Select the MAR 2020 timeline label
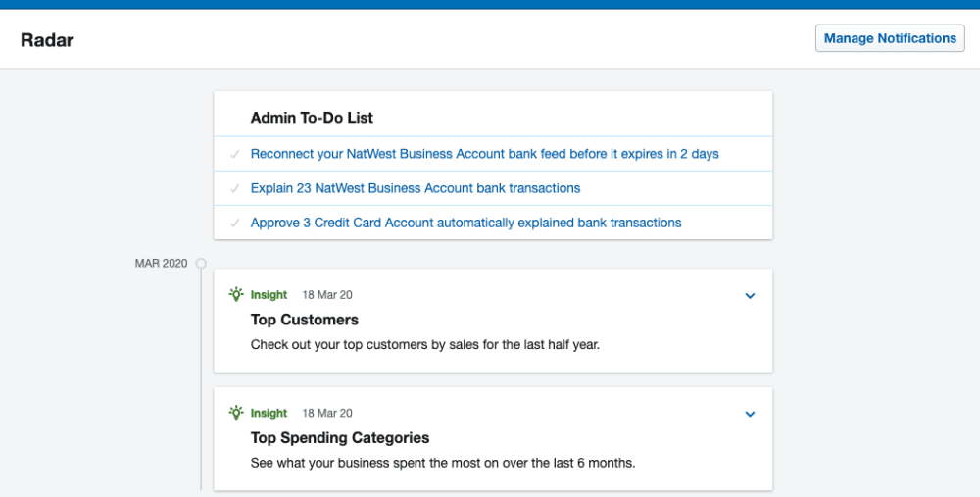Screen dimensions: 980x497 coord(161,264)
